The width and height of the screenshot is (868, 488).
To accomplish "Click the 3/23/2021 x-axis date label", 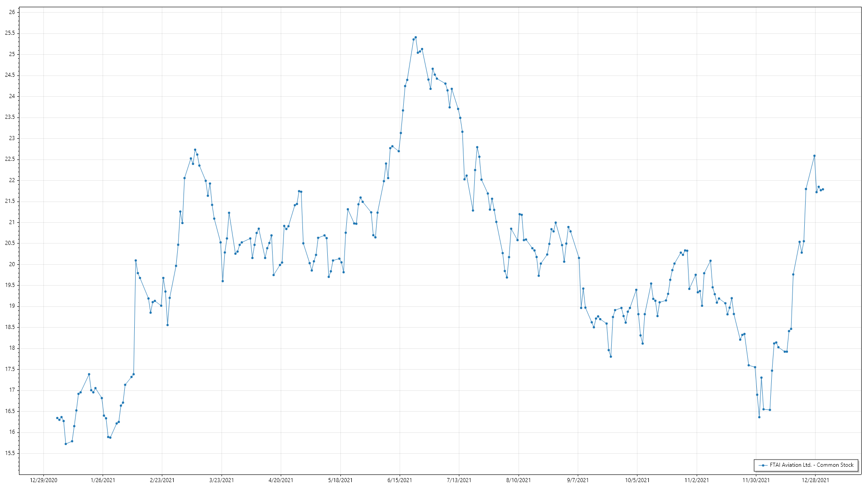I will pyautogui.click(x=222, y=480).
